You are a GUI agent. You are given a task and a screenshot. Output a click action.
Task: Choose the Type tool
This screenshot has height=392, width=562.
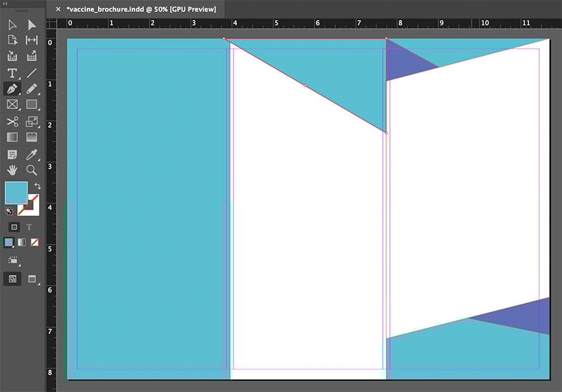[12, 73]
